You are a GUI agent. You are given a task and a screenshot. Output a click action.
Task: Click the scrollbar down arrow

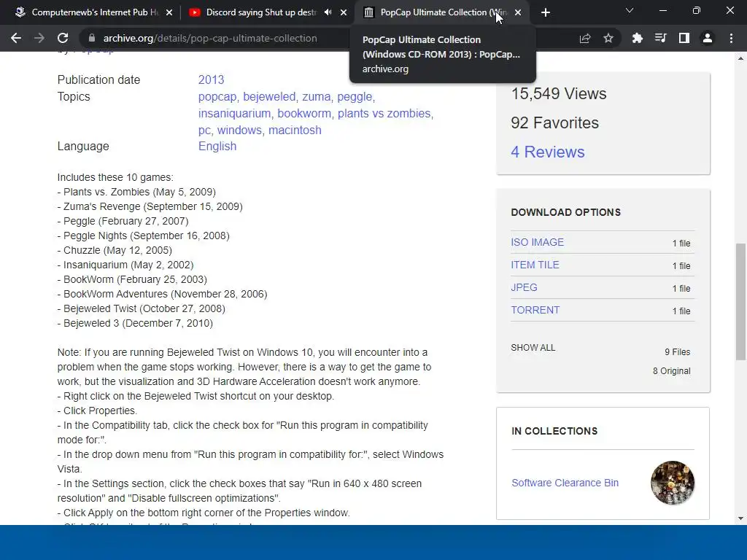click(x=740, y=518)
